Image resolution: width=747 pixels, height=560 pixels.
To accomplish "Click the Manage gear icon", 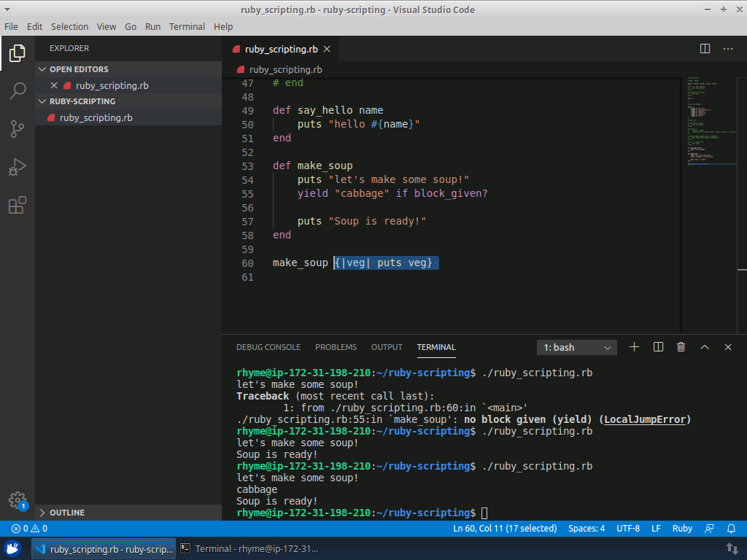I will click(18, 500).
